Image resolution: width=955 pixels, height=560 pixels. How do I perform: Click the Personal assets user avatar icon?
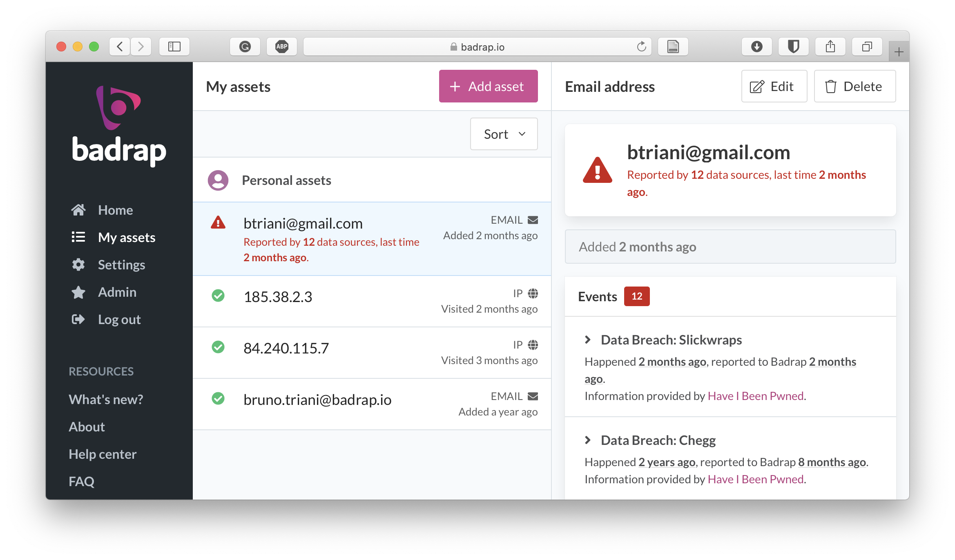pos(218,180)
